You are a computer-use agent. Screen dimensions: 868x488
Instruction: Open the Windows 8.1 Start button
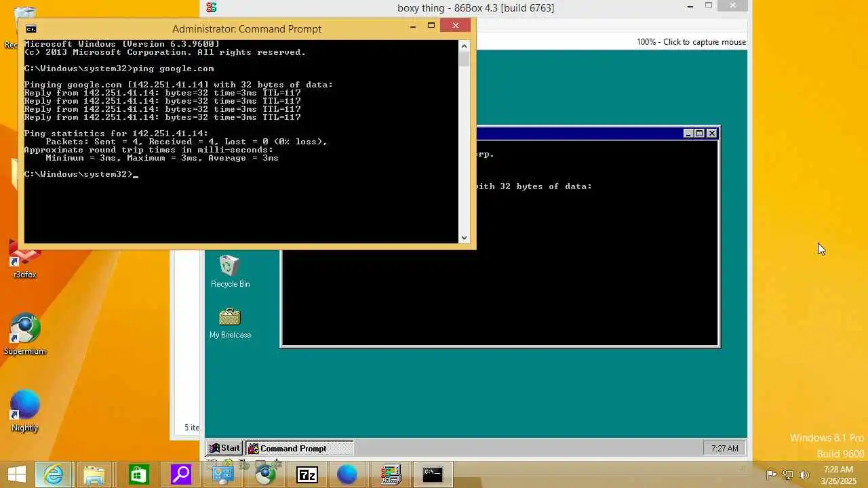[x=17, y=474]
